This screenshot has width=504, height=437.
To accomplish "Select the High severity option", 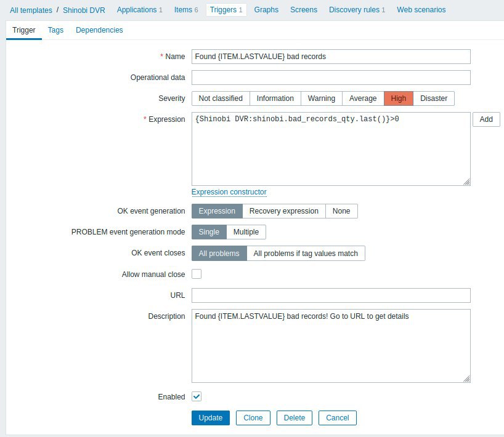I will pos(399,98).
